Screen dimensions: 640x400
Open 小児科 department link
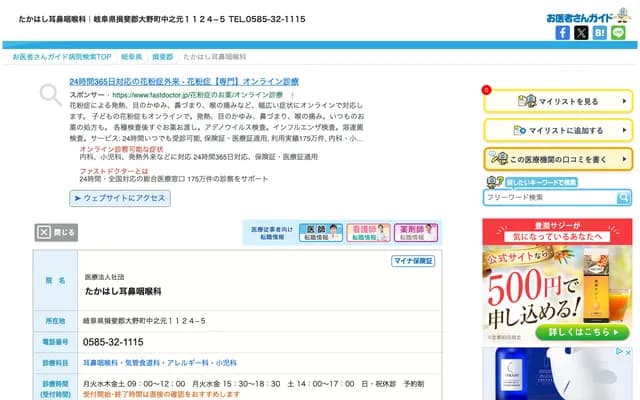click(x=226, y=363)
